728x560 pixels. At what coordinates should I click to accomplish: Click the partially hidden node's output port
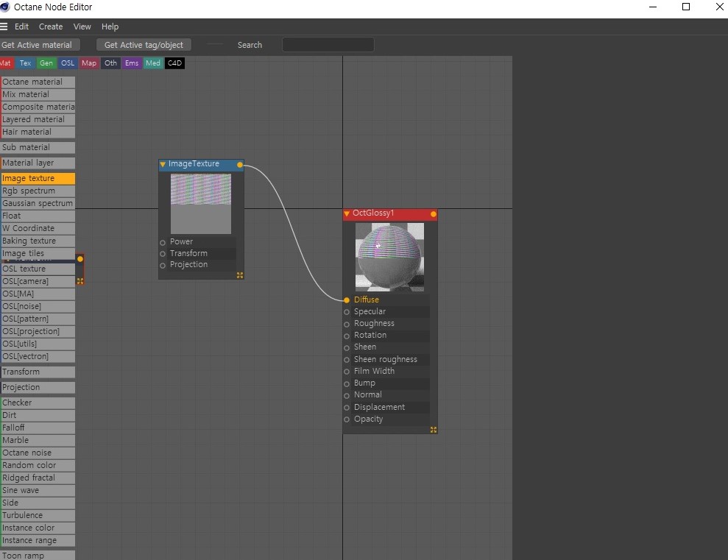(79, 259)
